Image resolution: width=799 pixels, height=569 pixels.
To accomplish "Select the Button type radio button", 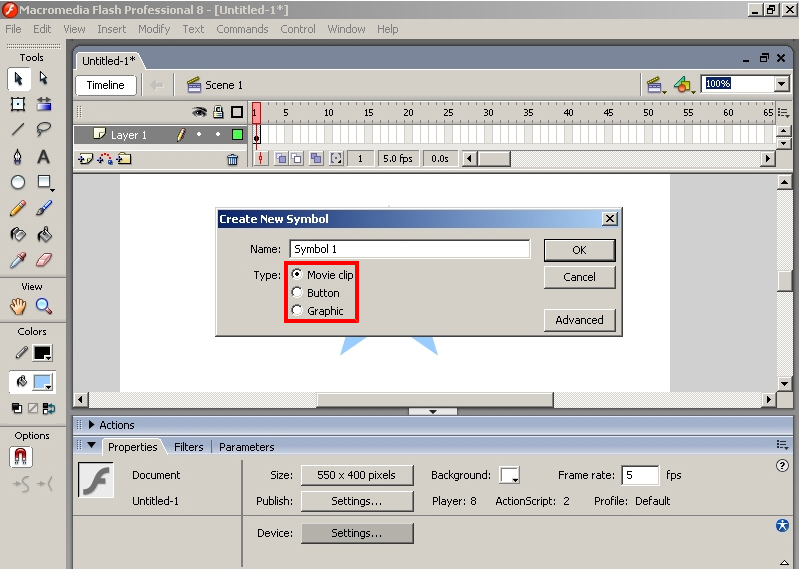I will click(x=297, y=292).
